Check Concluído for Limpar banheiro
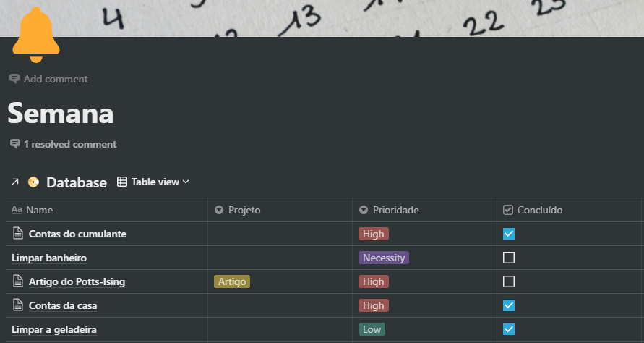The height and width of the screenshot is (343, 644). (509, 258)
